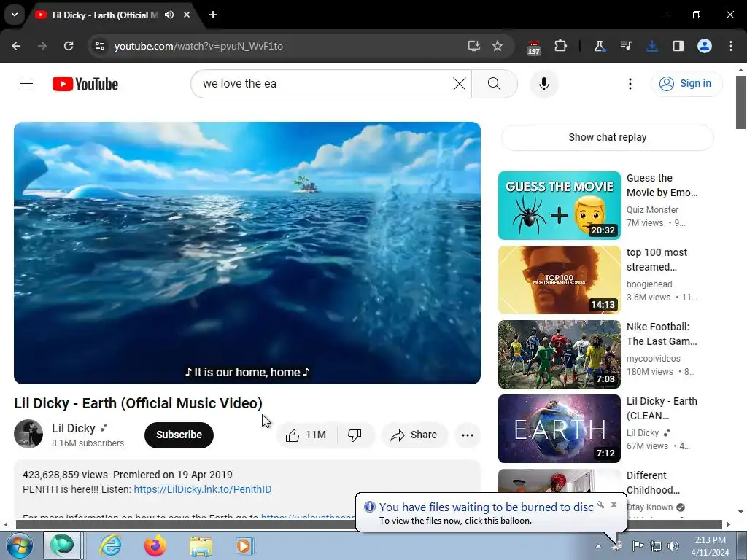
Task: View site information icon in address bar
Action: (99, 46)
